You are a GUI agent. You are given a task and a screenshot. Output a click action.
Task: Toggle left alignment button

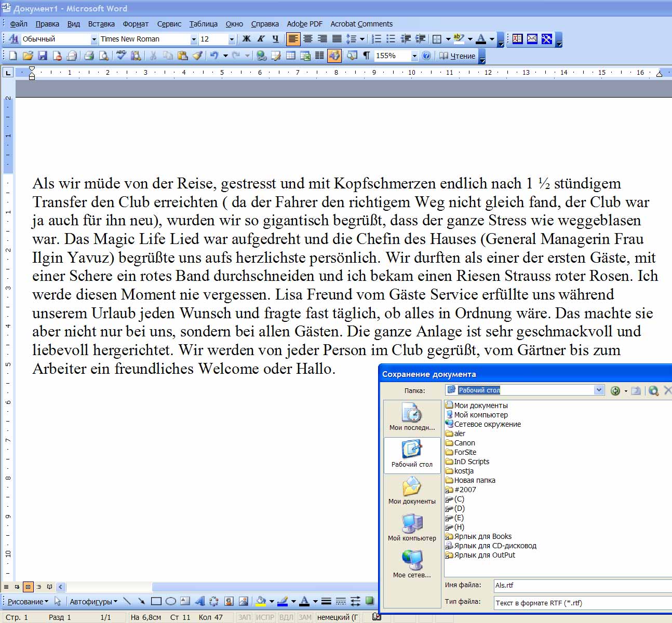pyautogui.click(x=293, y=39)
